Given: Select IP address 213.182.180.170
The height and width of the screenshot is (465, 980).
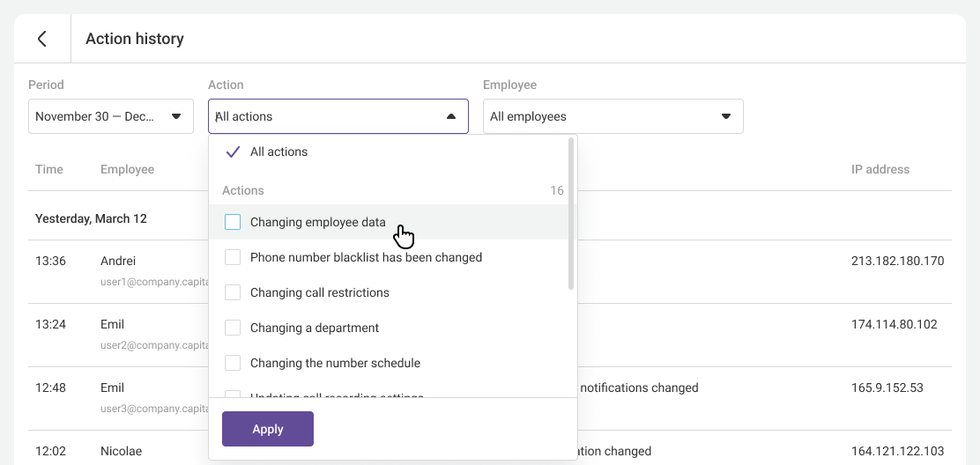Looking at the screenshot, I should pos(897,261).
